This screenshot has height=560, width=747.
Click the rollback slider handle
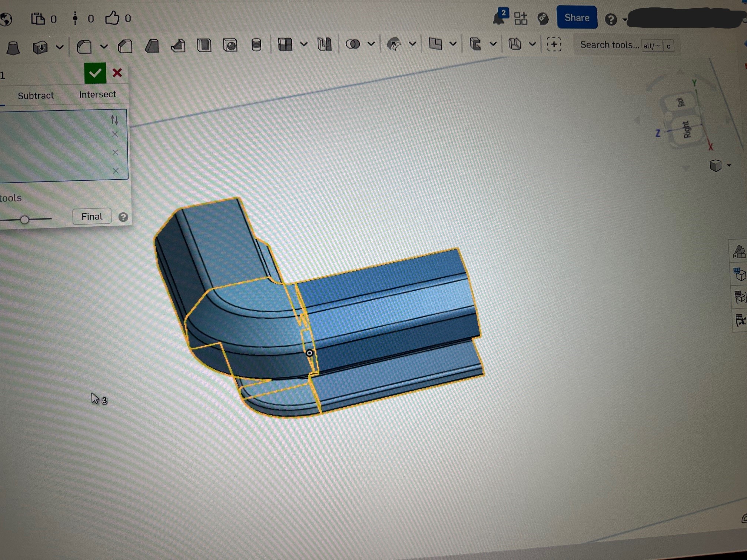[24, 220]
